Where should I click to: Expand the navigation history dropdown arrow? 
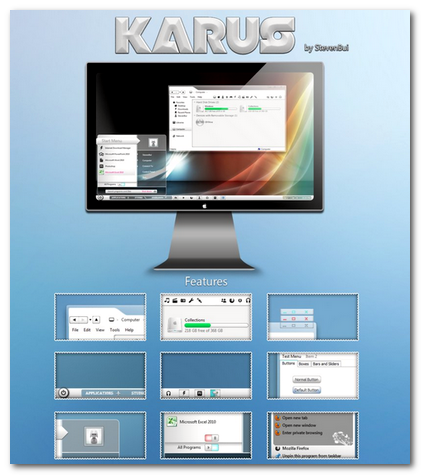[90, 320]
